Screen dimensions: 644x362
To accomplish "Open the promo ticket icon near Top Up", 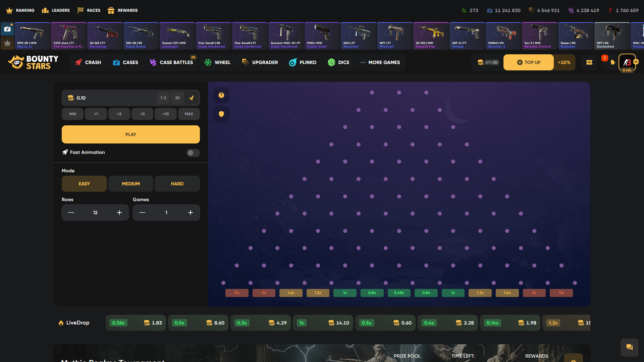I will tap(589, 62).
